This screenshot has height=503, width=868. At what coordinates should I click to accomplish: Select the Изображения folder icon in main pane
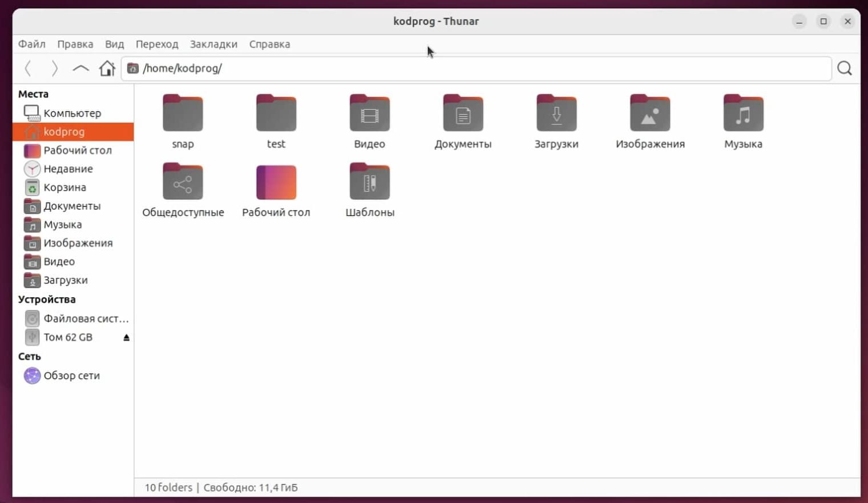650,113
